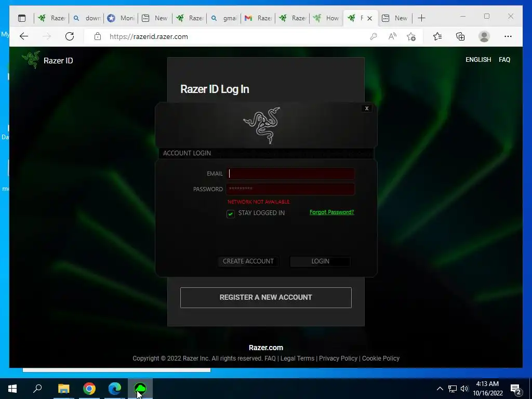Go back with the browser back arrow
The height and width of the screenshot is (399, 532).
[x=24, y=36]
